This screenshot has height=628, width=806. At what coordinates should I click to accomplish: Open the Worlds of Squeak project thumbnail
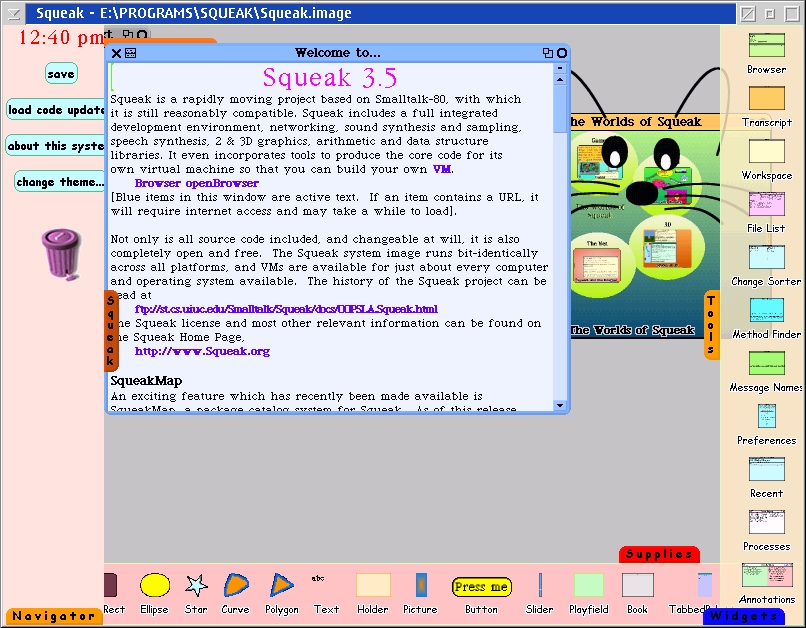644,226
